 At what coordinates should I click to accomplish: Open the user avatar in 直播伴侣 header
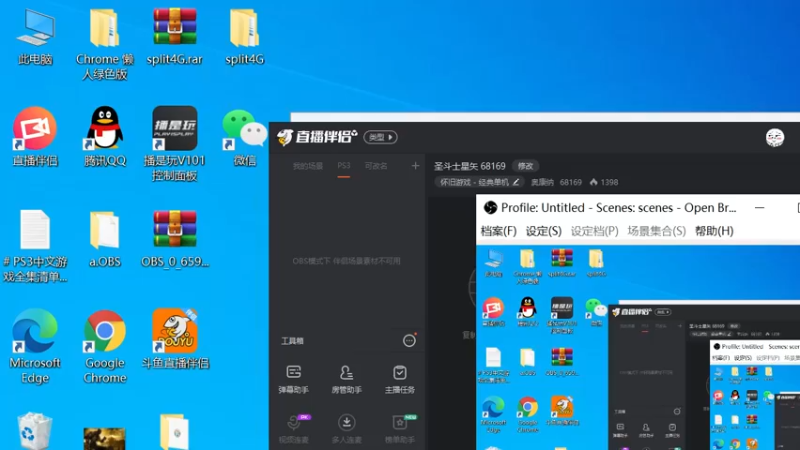coord(774,137)
